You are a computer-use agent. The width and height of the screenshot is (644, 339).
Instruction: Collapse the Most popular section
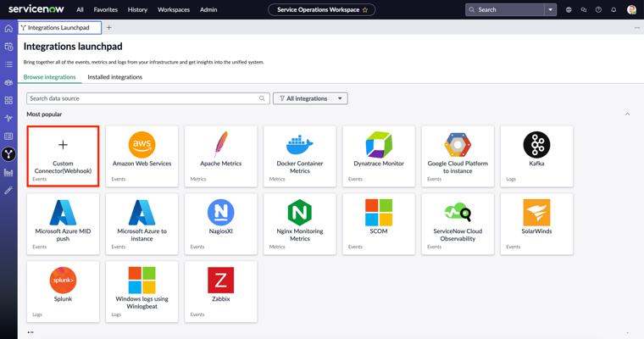[x=627, y=114]
